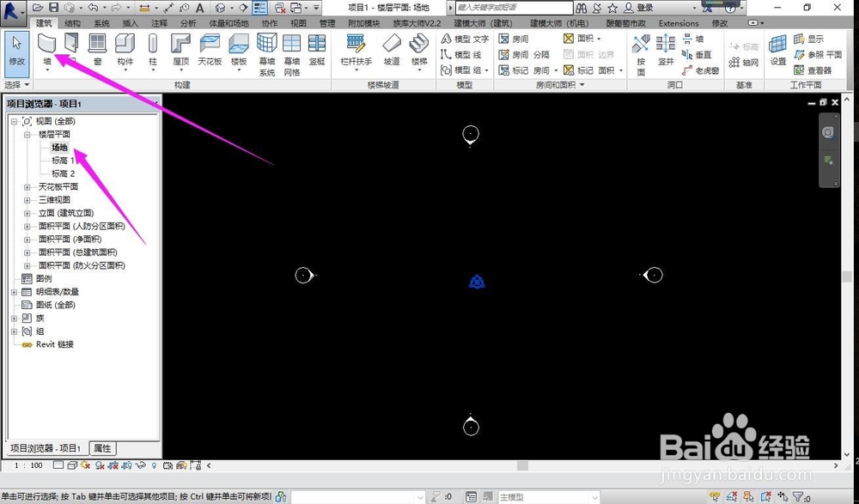
Task: Expand the 天花板平面 tree node
Action: click(x=27, y=187)
